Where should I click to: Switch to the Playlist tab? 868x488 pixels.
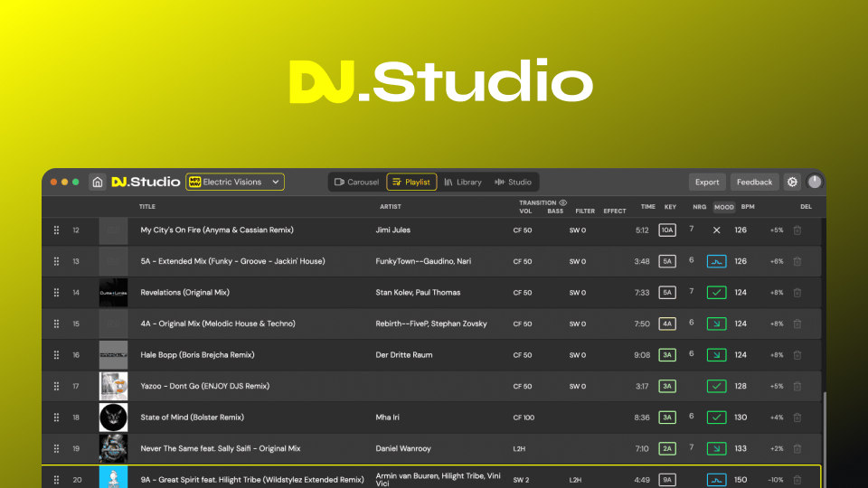411,182
